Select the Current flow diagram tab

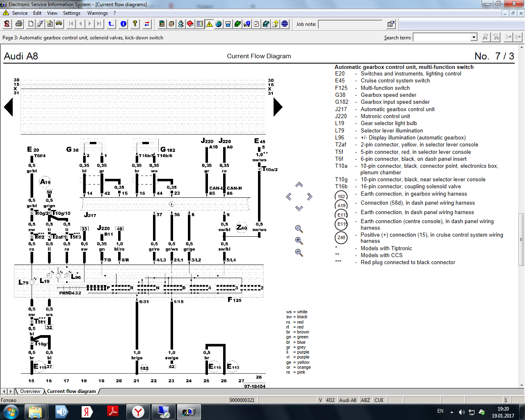(71, 391)
